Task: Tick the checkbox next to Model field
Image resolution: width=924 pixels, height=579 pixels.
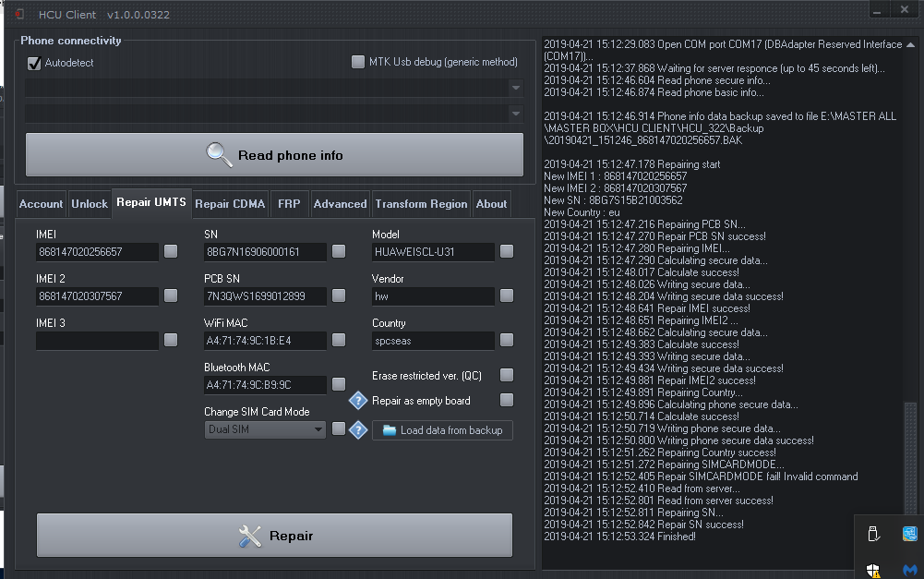Action: pos(507,251)
